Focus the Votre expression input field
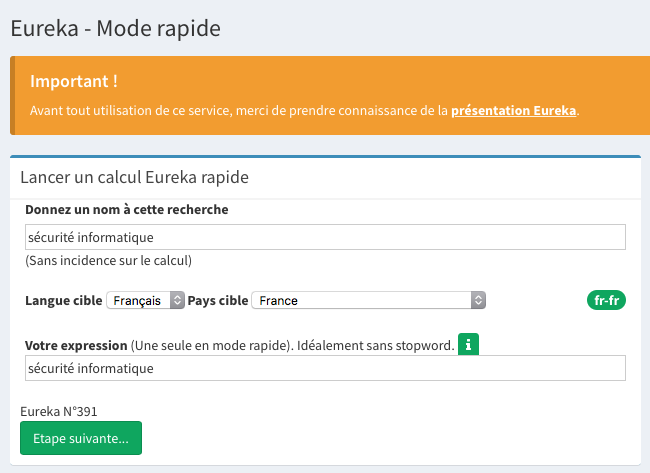Screen dimensions: 650x473 (325, 368)
